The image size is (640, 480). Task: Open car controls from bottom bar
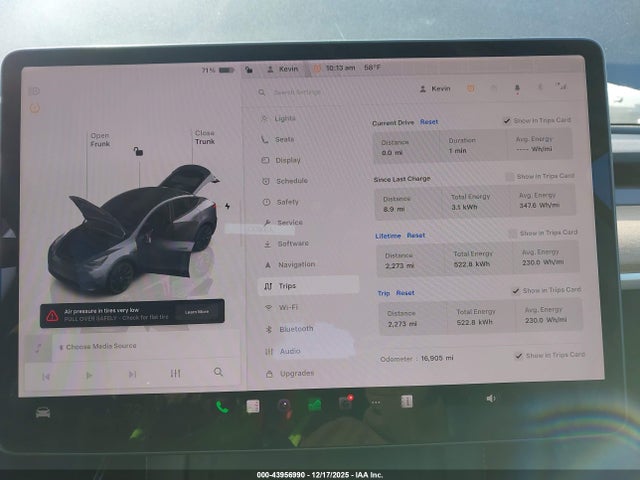(43, 413)
